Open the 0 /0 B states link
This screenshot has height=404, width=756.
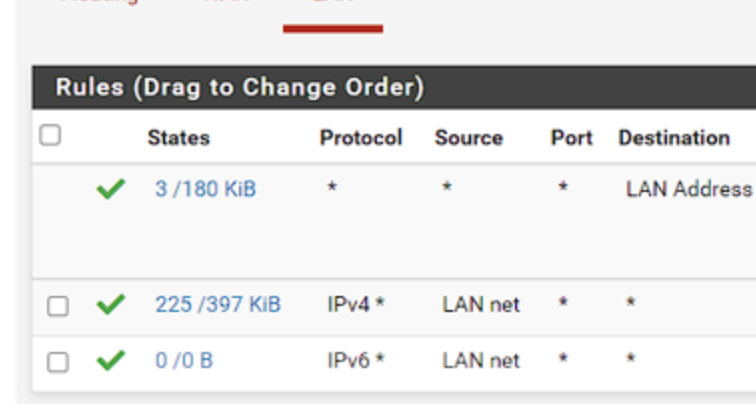184,361
